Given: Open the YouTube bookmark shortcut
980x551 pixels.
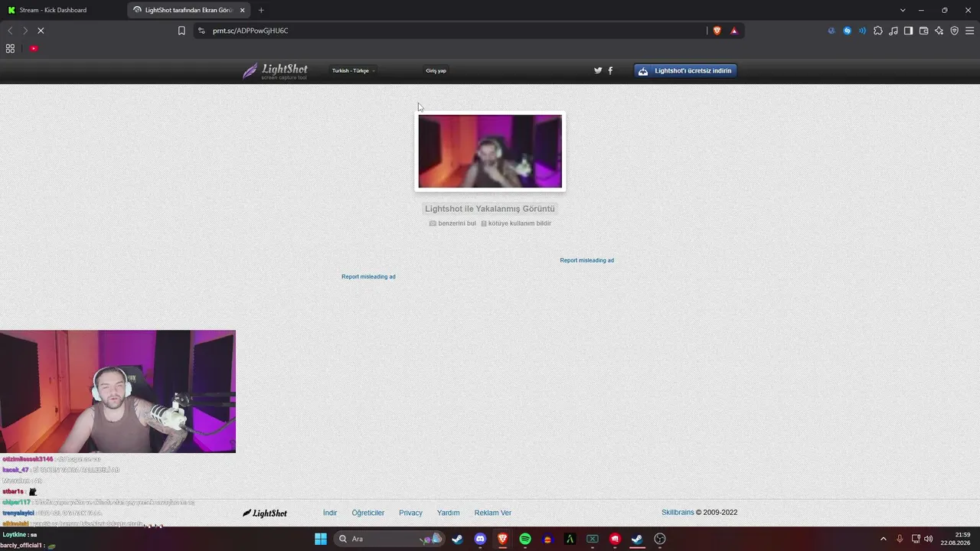Looking at the screenshot, I should (34, 48).
